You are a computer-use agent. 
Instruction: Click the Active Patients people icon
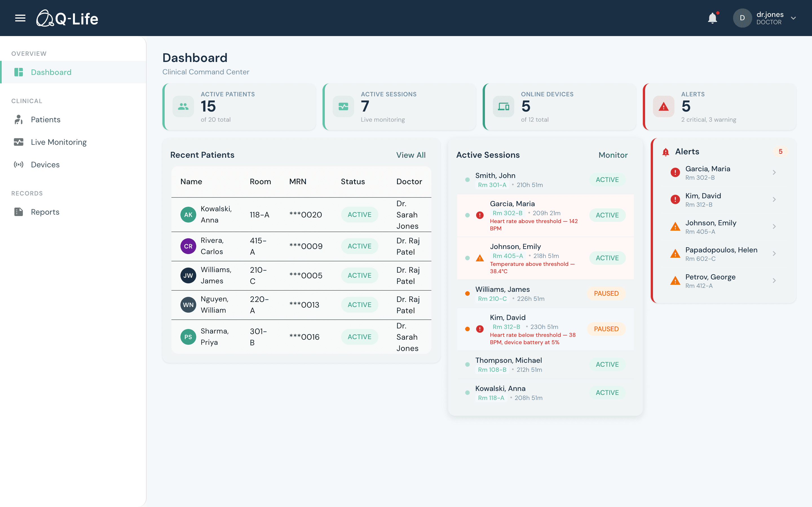(183, 106)
